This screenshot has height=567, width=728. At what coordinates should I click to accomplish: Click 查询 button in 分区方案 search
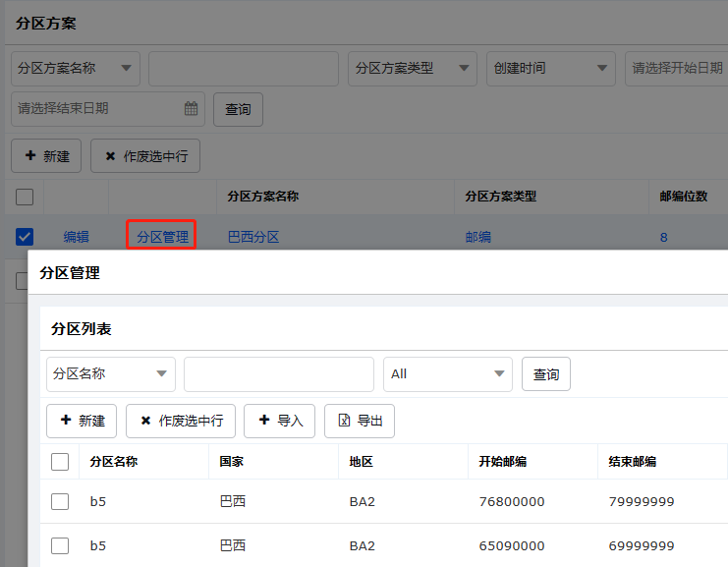(238, 110)
